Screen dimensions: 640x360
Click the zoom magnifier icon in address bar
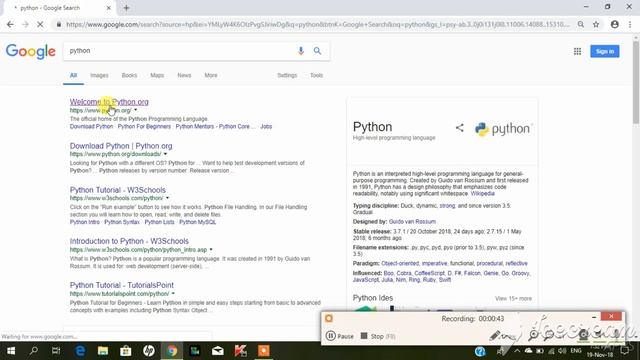(580, 24)
